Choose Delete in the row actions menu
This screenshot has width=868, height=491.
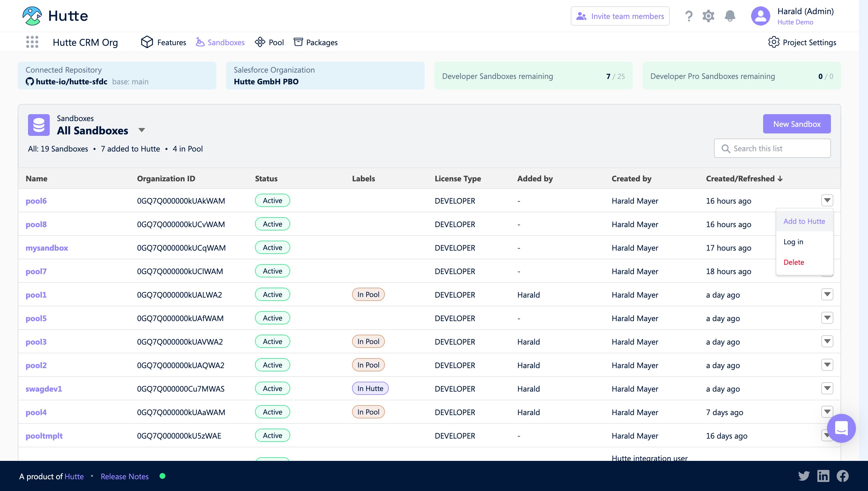[x=794, y=262]
